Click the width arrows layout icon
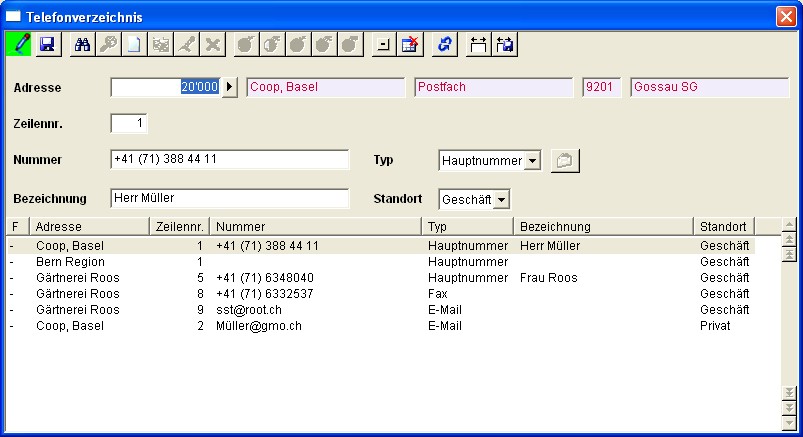 pos(478,44)
